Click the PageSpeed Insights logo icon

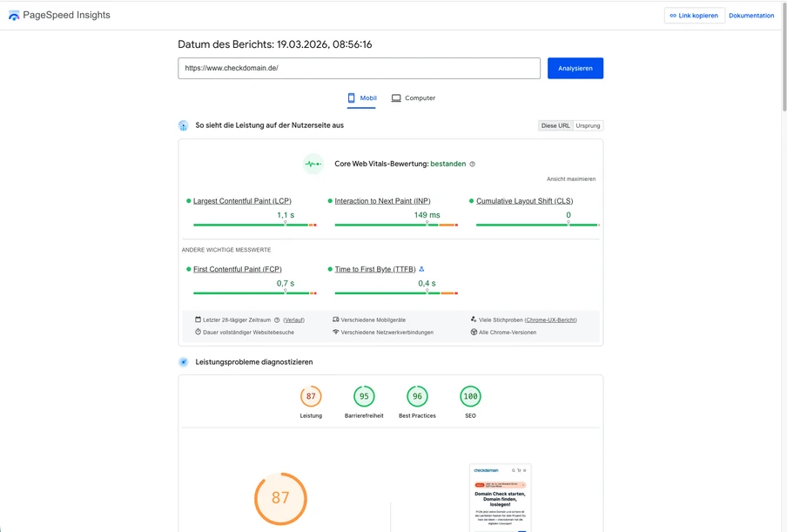(14, 14)
